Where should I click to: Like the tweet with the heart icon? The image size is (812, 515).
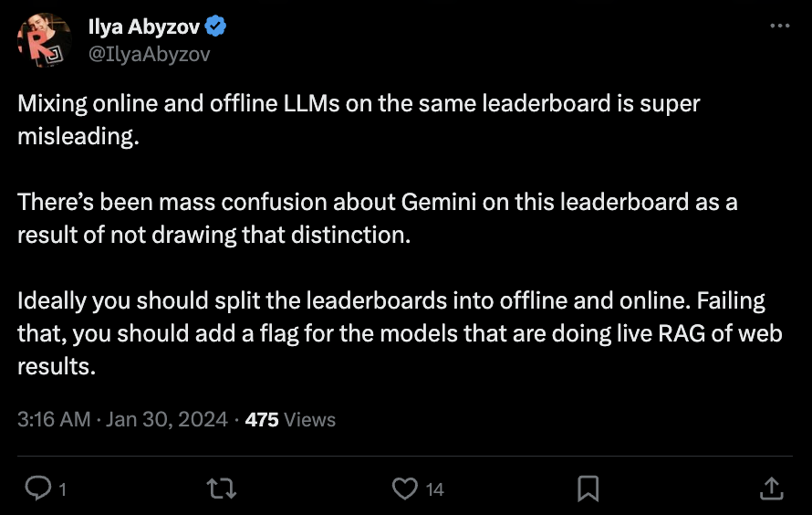[x=404, y=489]
